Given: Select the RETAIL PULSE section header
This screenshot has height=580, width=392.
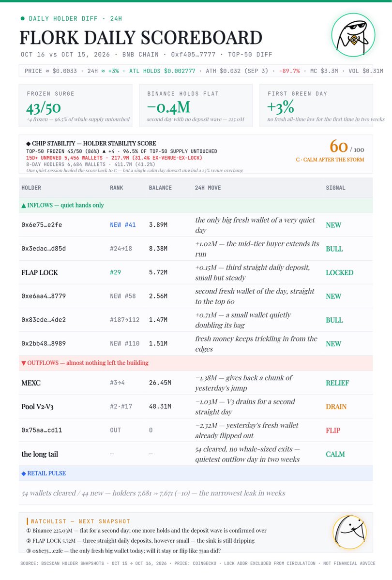Looking at the screenshot, I should tap(196, 473).
